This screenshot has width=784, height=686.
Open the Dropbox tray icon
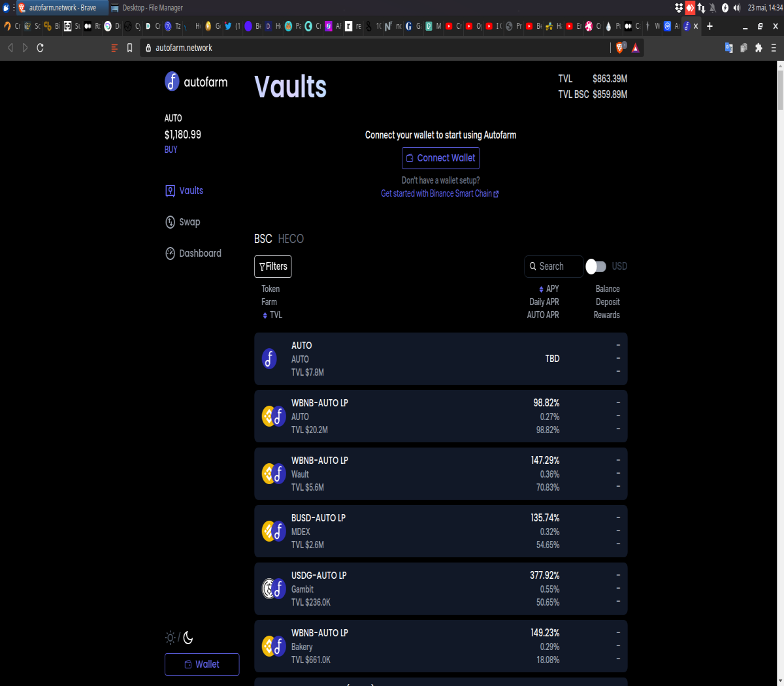click(679, 8)
